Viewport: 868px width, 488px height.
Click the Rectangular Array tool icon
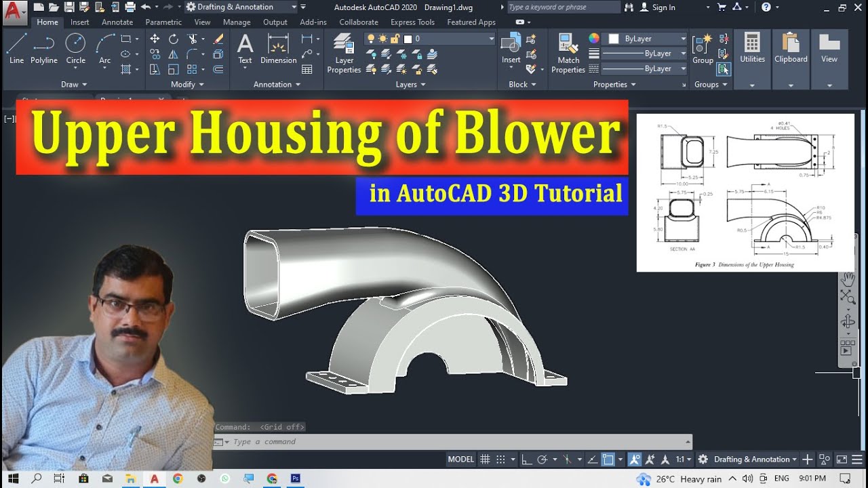coord(193,69)
